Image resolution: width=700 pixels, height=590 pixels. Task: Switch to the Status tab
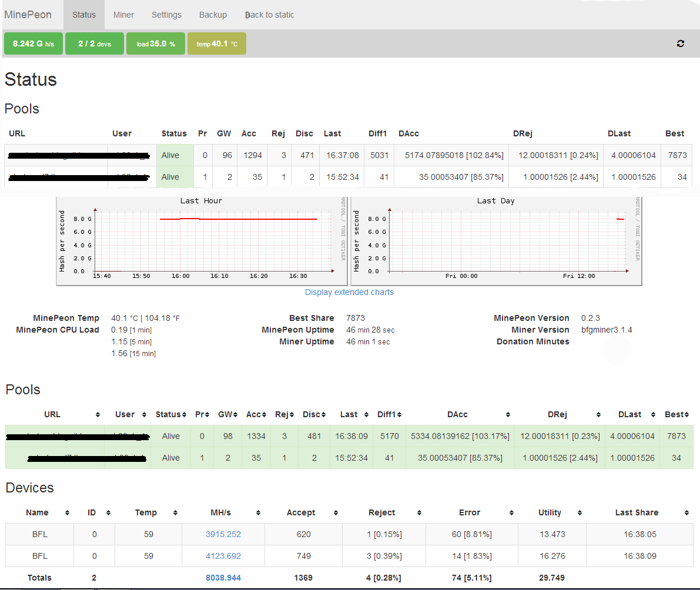pos(84,15)
